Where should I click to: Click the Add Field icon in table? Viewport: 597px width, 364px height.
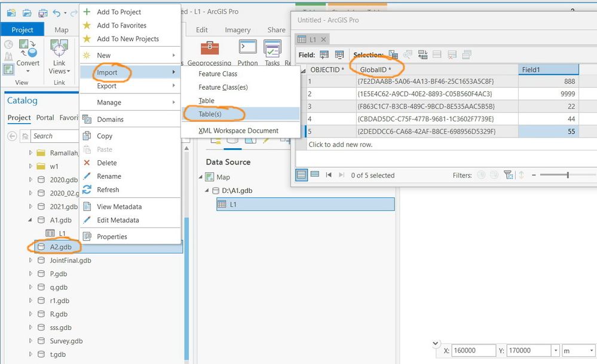pos(324,55)
